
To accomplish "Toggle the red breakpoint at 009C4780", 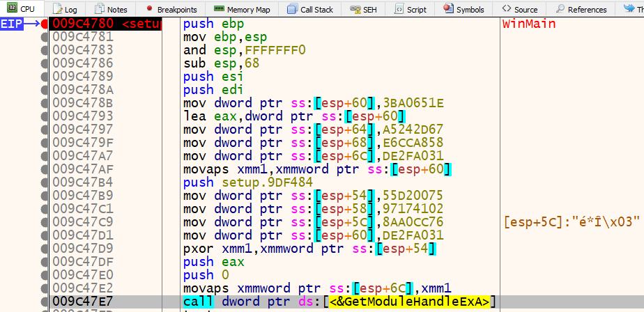I will pos(45,24).
